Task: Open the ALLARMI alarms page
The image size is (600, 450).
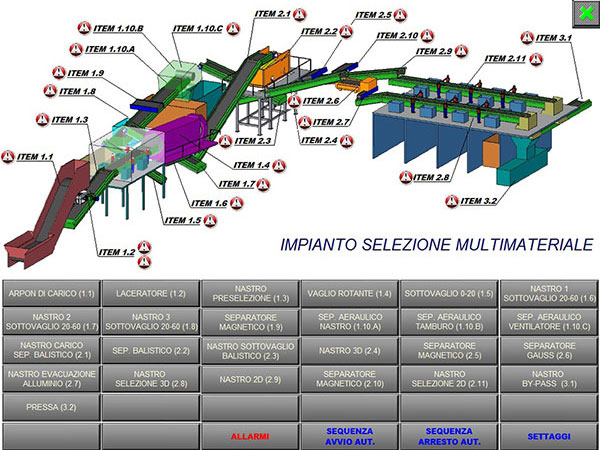Action: point(249,437)
